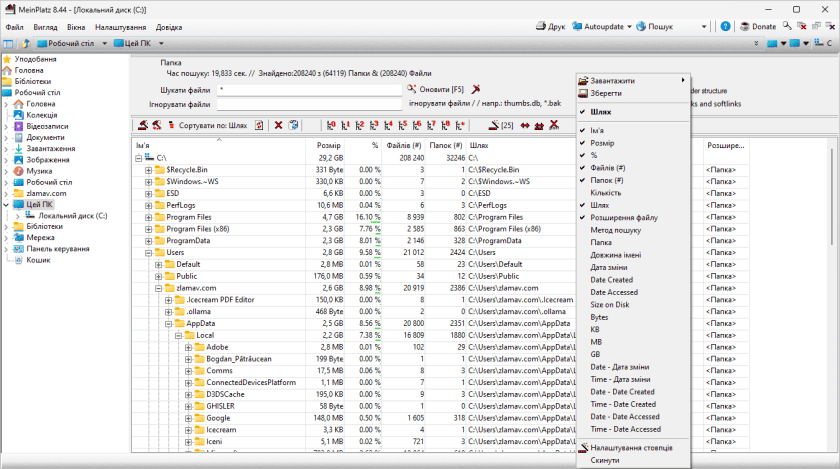
Task: Choose Скинути at the menu bottom
Action: (x=605, y=460)
